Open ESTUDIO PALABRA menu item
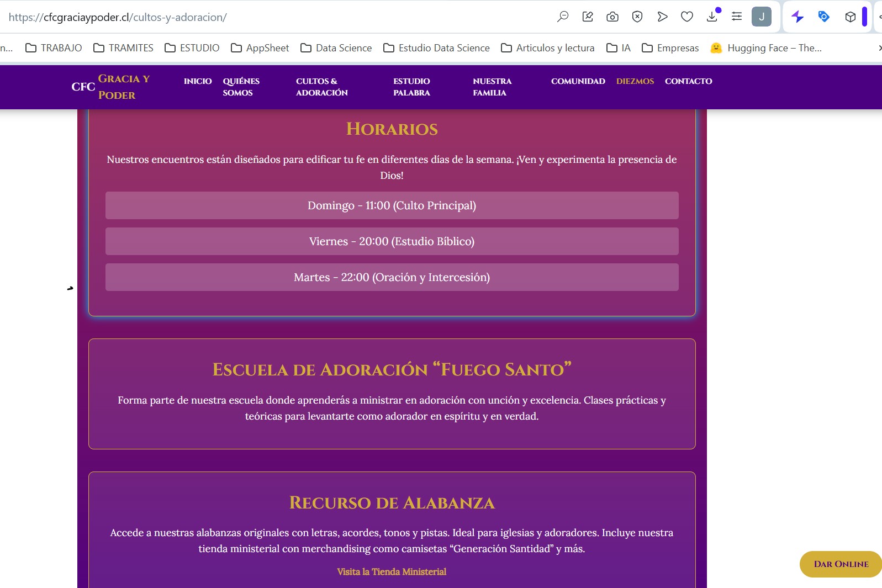 click(411, 87)
